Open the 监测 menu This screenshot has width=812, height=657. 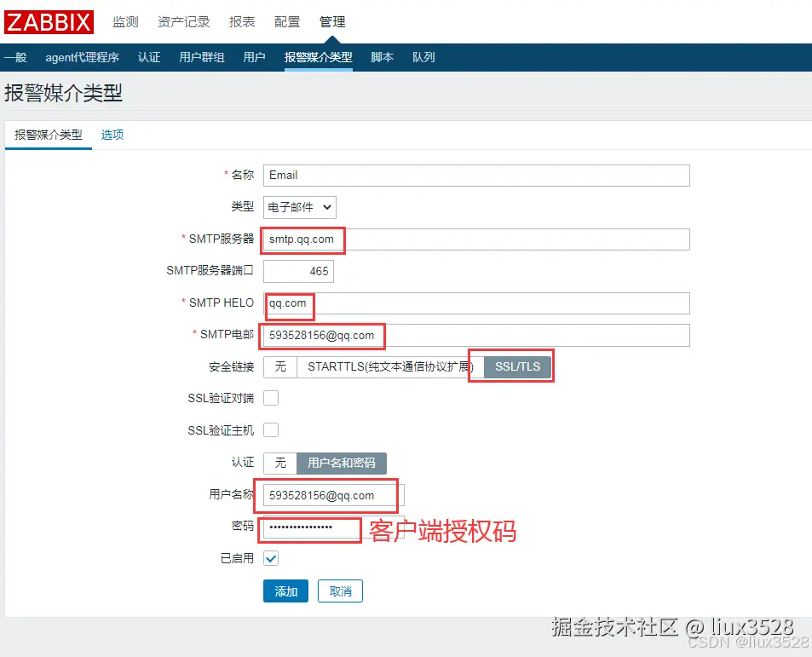124,22
